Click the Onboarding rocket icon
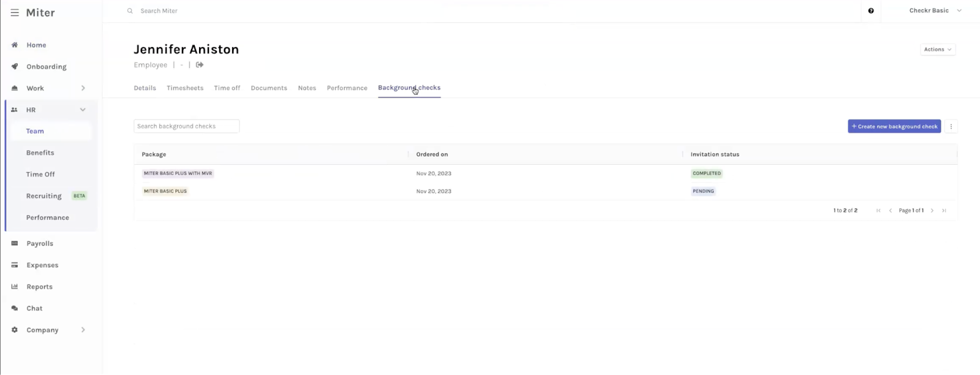980x375 pixels. click(15, 67)
